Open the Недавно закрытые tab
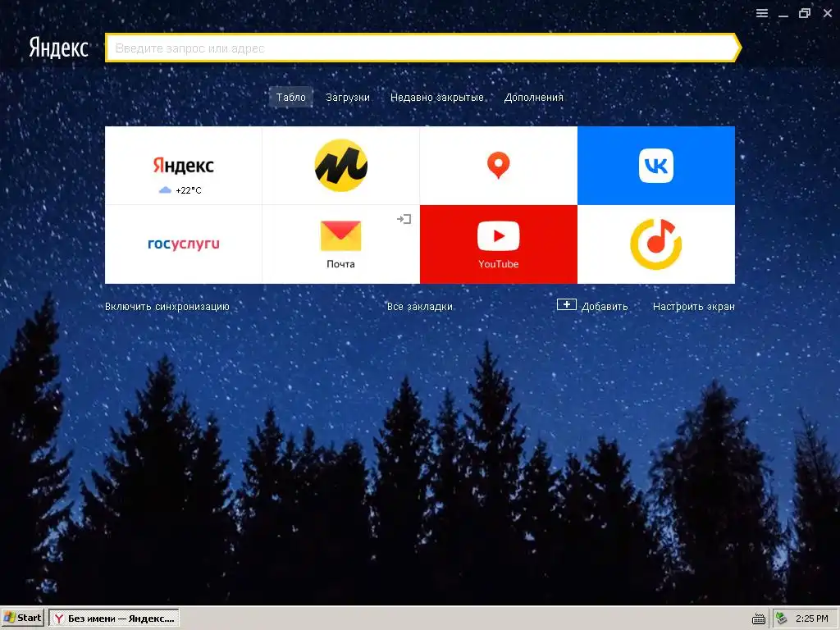Viewport: 840px width, 630px height. click(436, 97)
